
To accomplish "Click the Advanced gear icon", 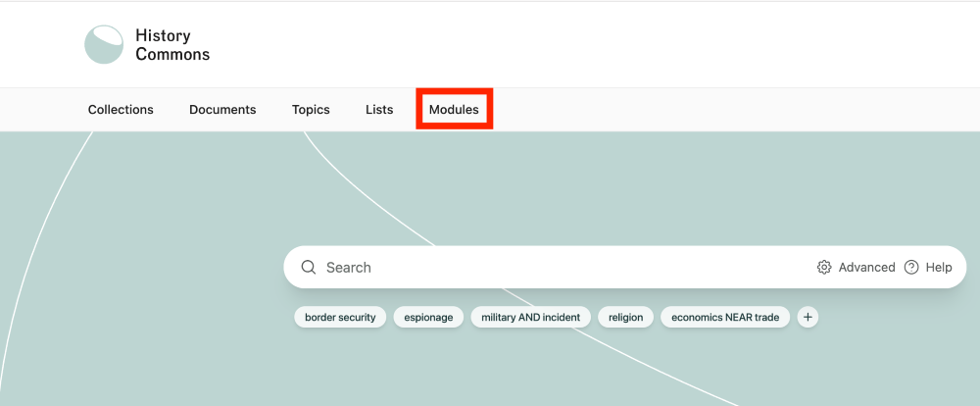I will click(824, 267).
